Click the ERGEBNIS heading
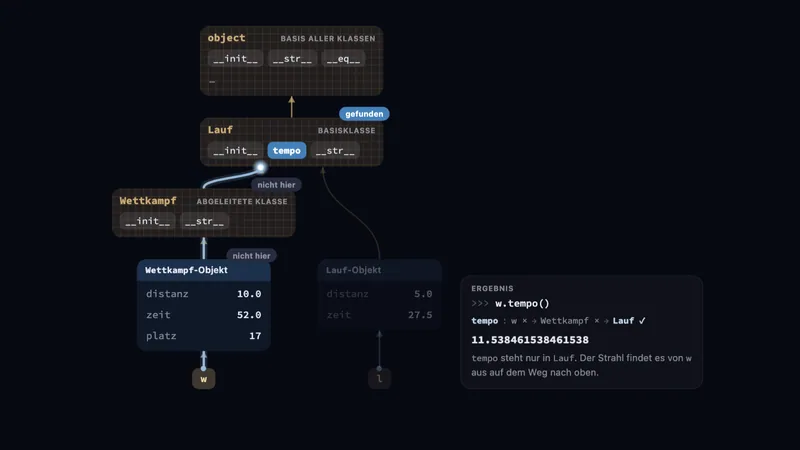This screenshot has width=800, height=450. point(492,288)
